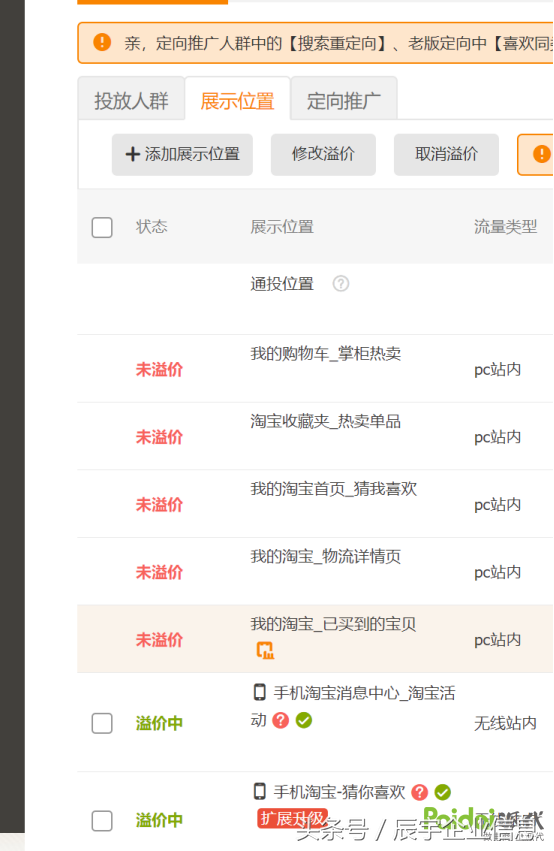
Task: Click phone icon before 手机淘宝消息中心_淘宝活动
Action: 260,692
